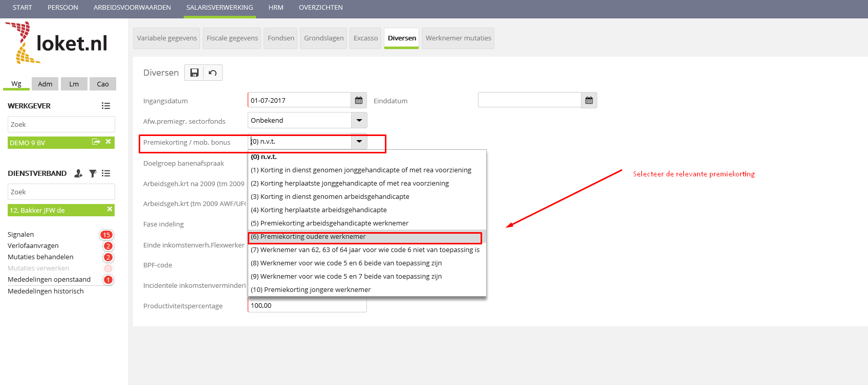Viewport: 868px width, 385px height.
Task: Clear the selected employee 12, Bakker JFW de
Action: [x=110, y=209]
